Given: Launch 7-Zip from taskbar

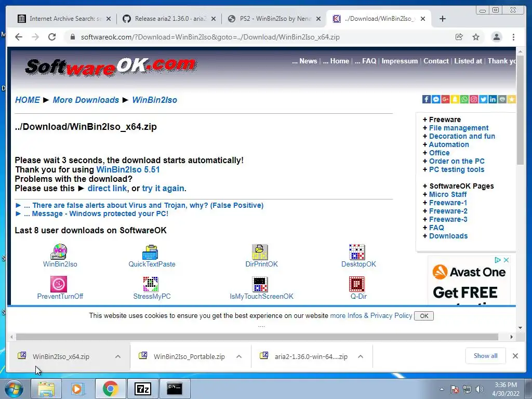Looking at the screenshot, I should [143, 389].
